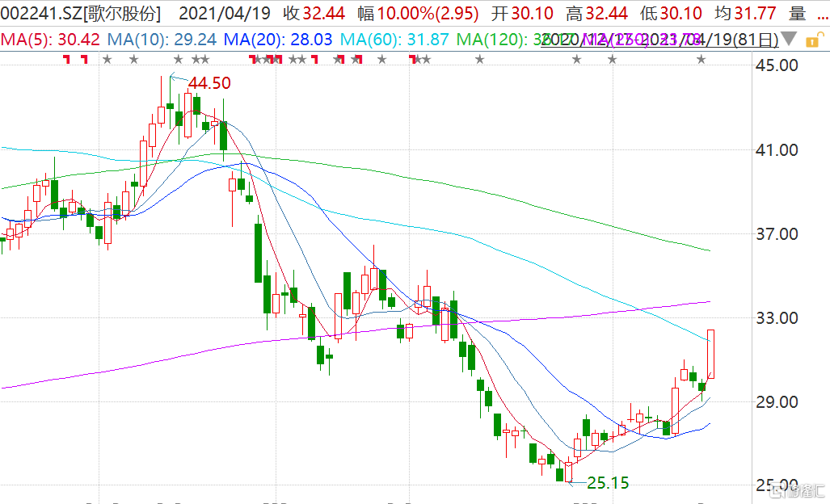Click the average price 均31.77

click(x=745, y=13)
